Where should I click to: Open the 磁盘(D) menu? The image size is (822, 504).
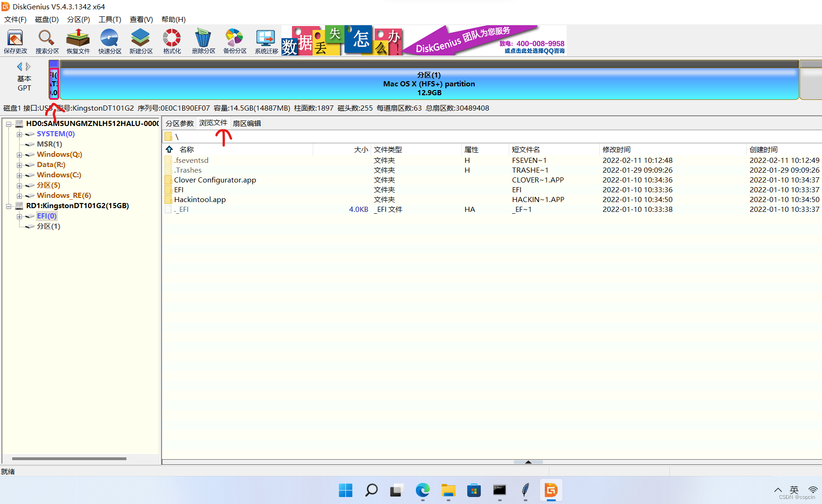click(x=47, y=19)
